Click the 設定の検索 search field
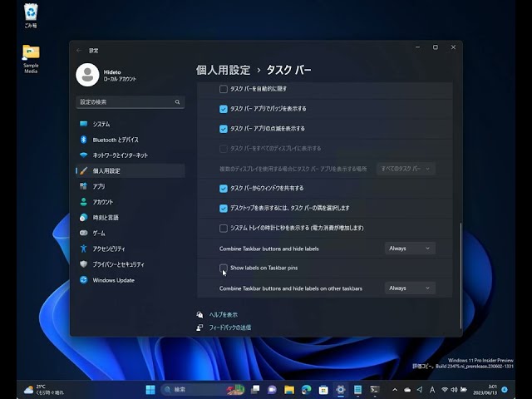 click(x=129, y=102)
